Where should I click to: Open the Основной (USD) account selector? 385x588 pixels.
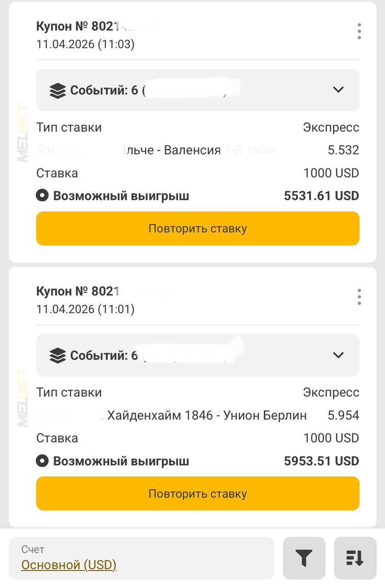tap(69, 565)
